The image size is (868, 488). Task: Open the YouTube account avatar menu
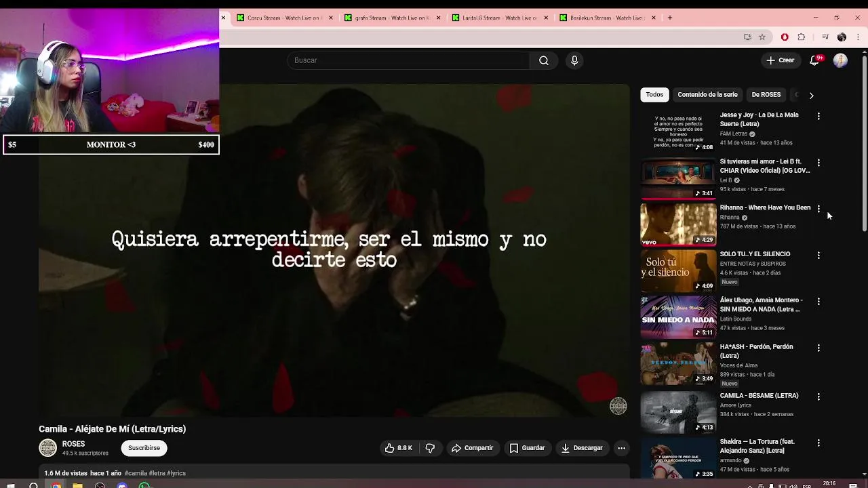[840, 60]
